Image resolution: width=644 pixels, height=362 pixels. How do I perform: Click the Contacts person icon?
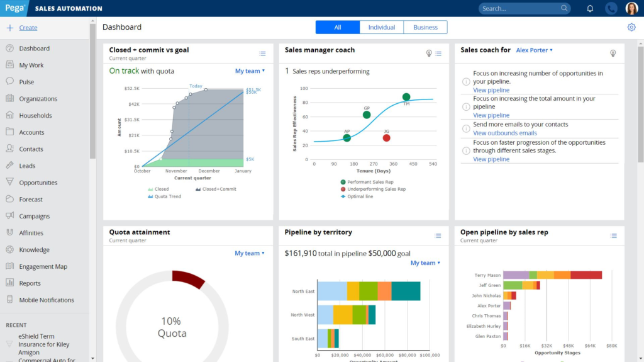(x=10, y=149)
